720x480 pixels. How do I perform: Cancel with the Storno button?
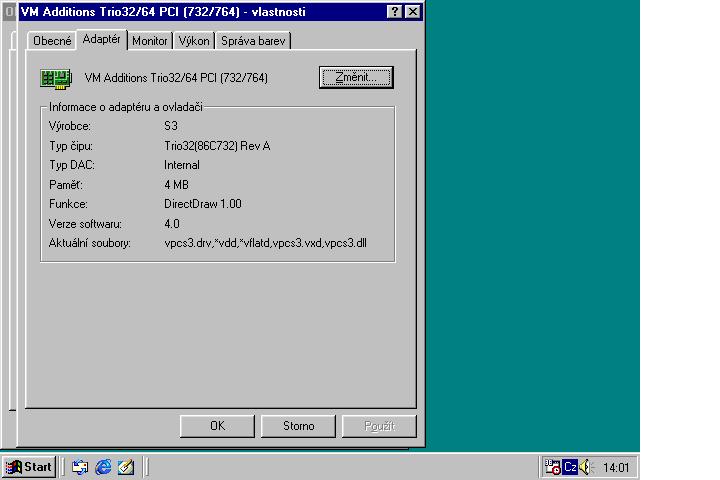[298, 426]
